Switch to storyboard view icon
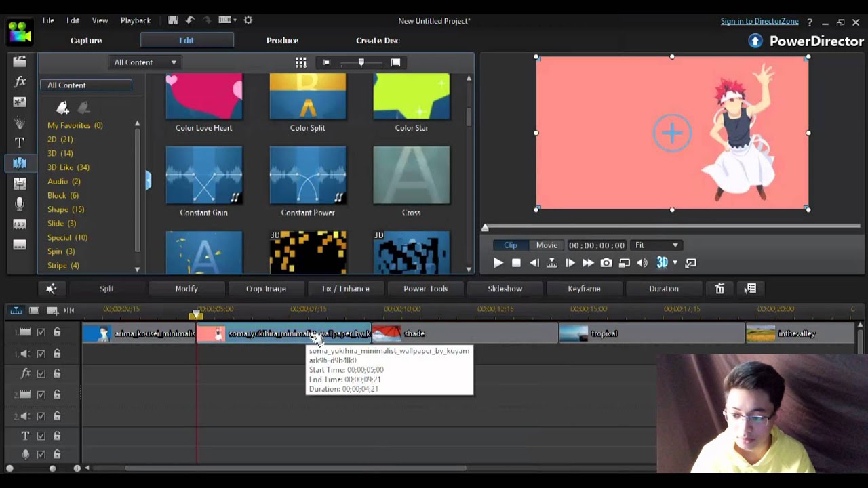This screenshot has width=868, height=488. [34, 310]
